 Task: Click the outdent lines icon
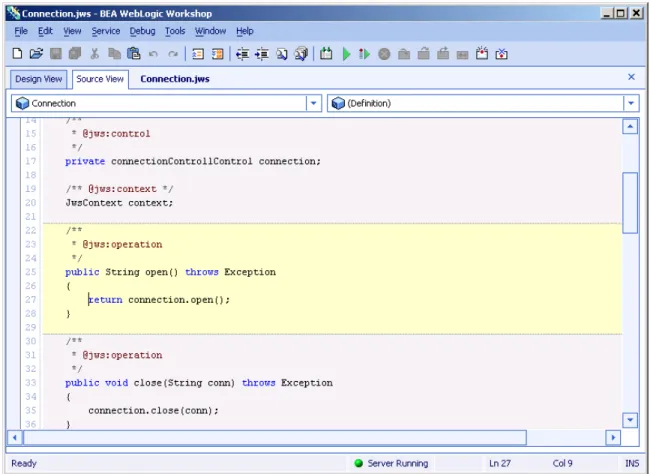[242, 54]
